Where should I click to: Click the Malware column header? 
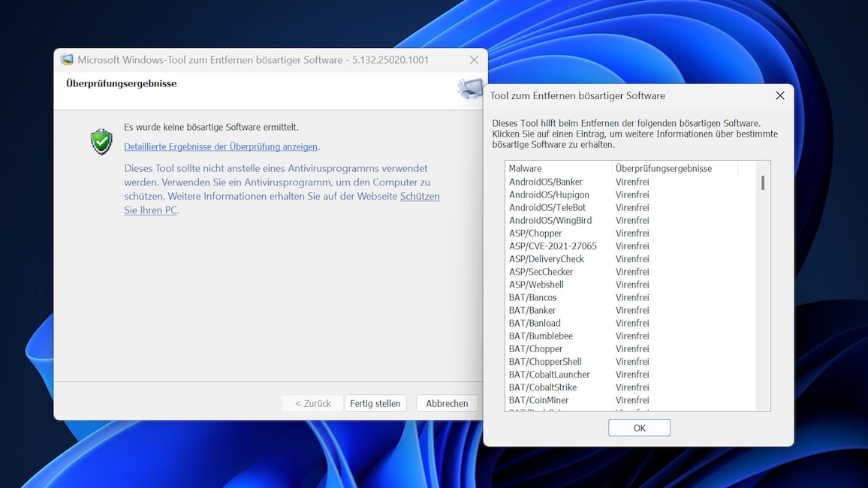(x=559, y=168)
